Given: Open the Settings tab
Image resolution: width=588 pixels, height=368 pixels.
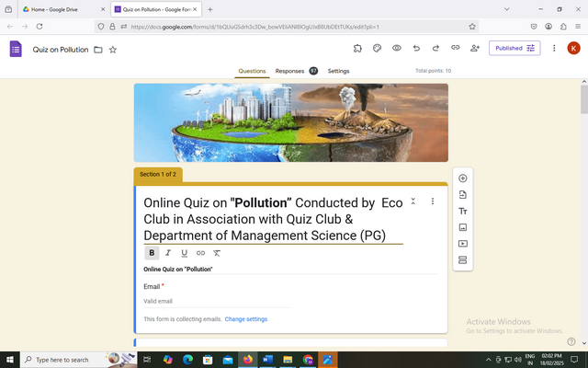Looking at the screenshot, I should point(338,71).
